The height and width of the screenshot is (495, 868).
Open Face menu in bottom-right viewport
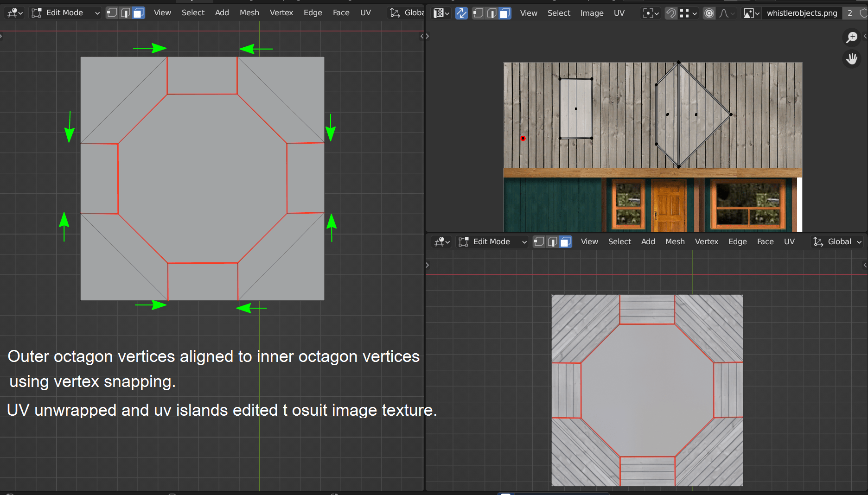[766, 242]
